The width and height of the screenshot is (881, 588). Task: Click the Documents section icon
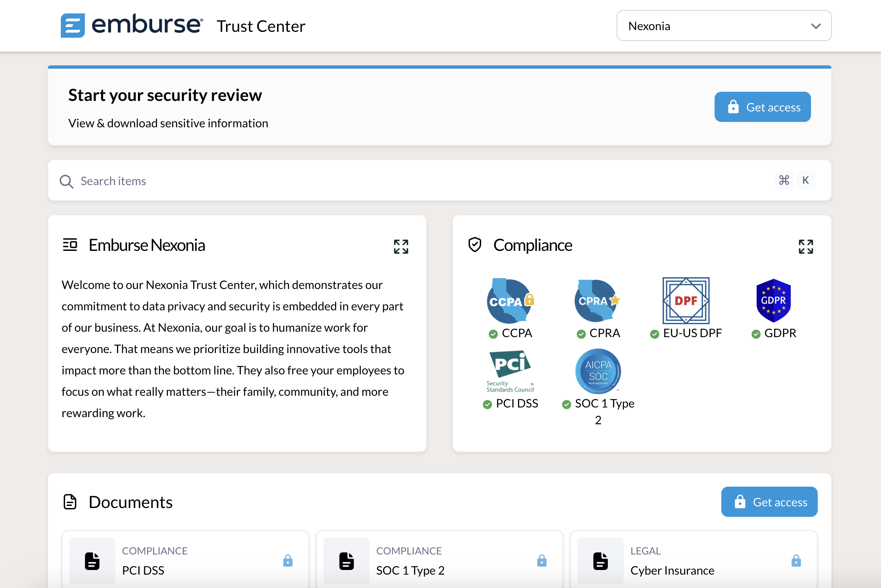[x=70, y=502]
